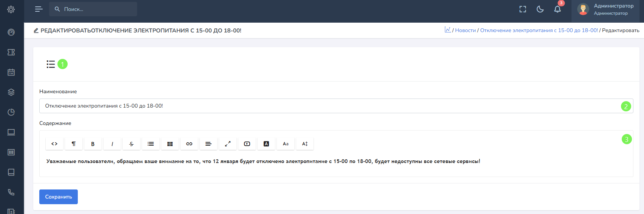Open the calendar section in sidebar
Image resolution: width=644 pixels, height=214 pixels.
tap(11, 72)
